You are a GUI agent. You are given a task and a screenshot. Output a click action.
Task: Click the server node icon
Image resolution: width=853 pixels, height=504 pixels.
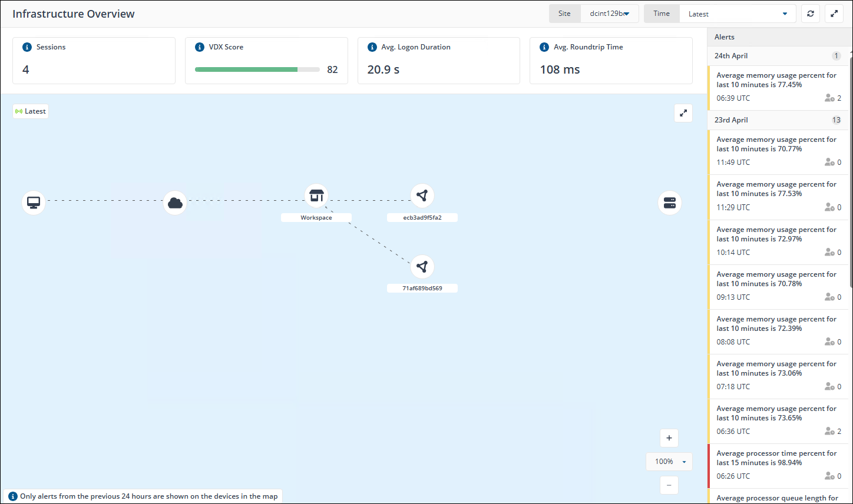[669, 203]
